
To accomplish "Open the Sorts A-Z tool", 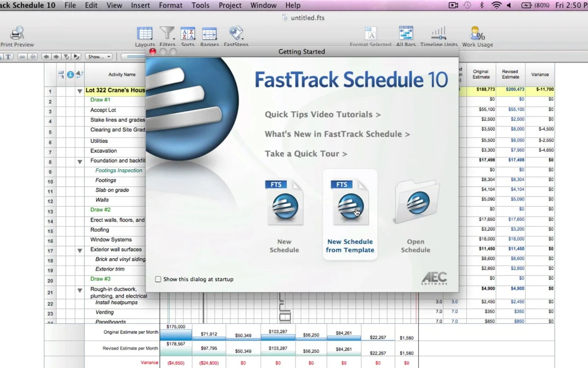I will click(188, 36).
